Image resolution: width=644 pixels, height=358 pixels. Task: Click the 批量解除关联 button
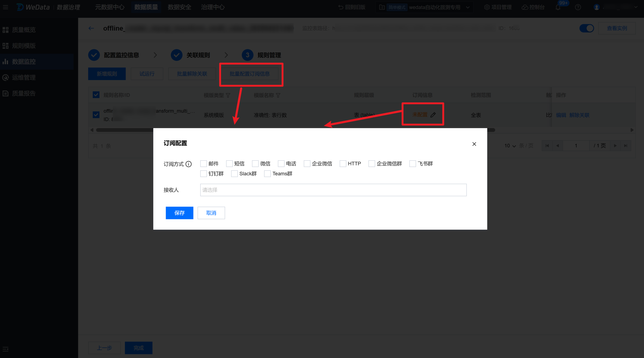(192, 74)
